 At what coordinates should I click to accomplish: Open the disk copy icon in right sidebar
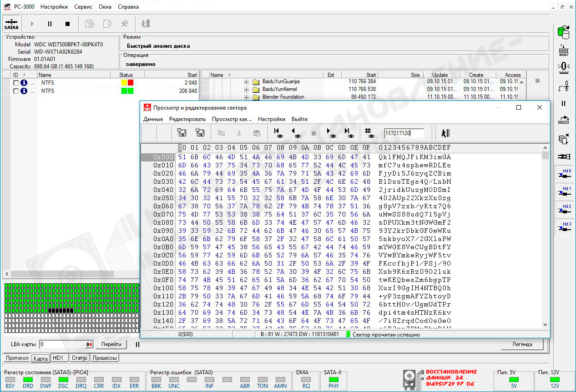[564, 33]
